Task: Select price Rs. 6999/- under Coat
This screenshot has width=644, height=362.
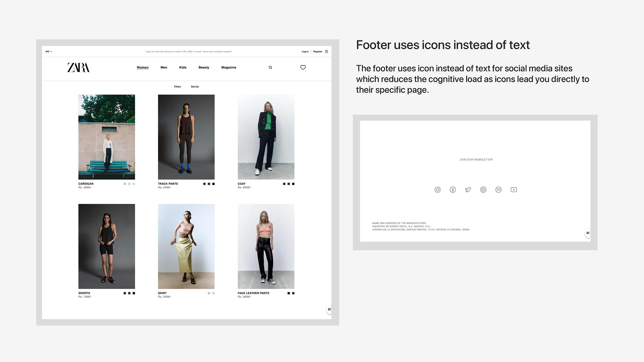Action: click(x=244, y=187)
